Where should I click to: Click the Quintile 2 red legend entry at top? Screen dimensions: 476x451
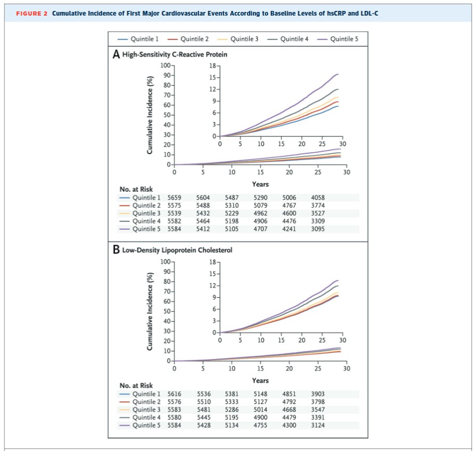(188, 39)
